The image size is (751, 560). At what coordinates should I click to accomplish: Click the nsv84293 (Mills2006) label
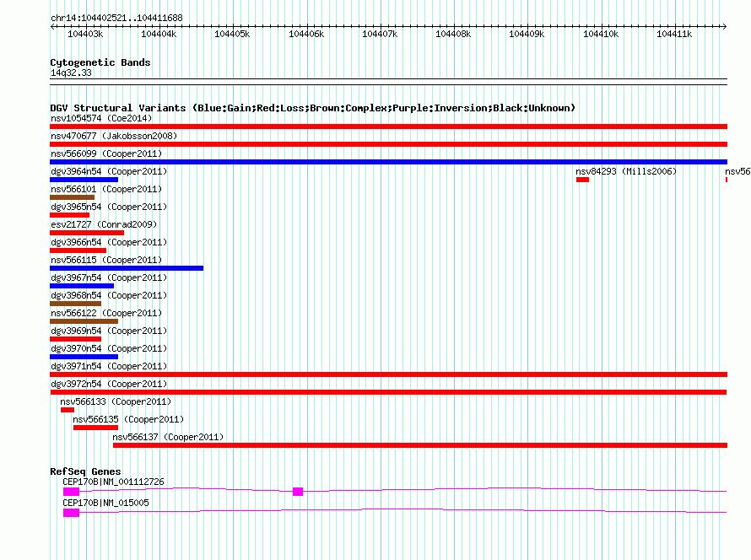tap(626, 171)
